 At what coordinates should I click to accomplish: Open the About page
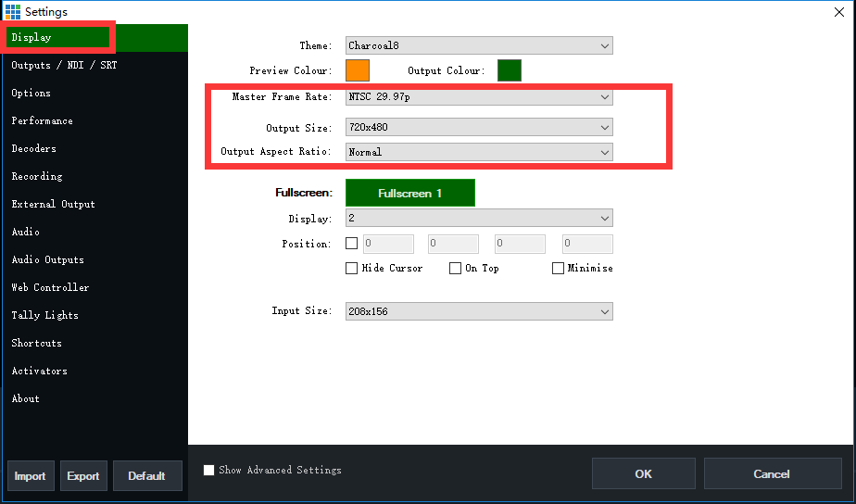tap(95, 399)
